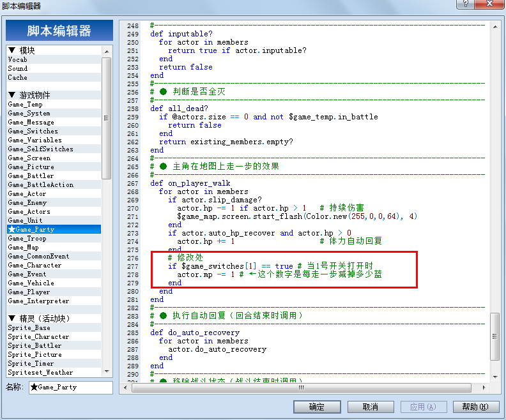The image size is (506, 420).
Task: Click script list scroll up arrow
Action: tap(107, 52)
